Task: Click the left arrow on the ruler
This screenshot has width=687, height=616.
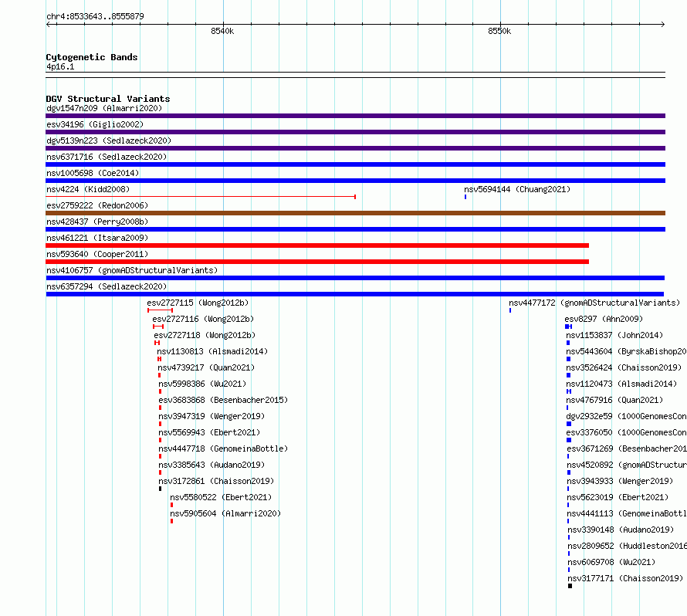Action: [x=49, y=24]
